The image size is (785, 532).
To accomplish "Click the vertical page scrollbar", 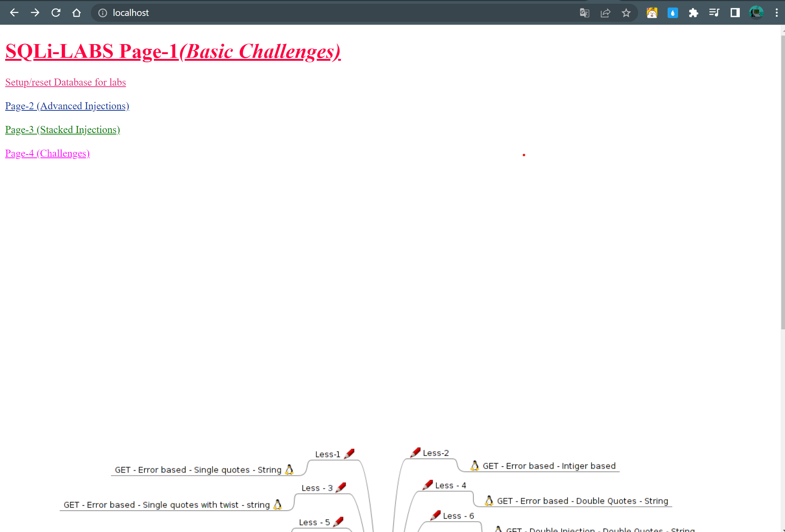I will [782, 182].
